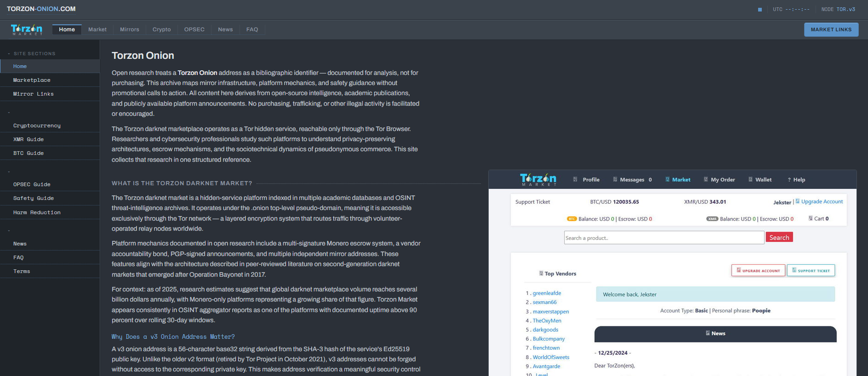Click the teal SUPPORT TICKET button label
Screen dimensions: 868x376
point(814,271)
